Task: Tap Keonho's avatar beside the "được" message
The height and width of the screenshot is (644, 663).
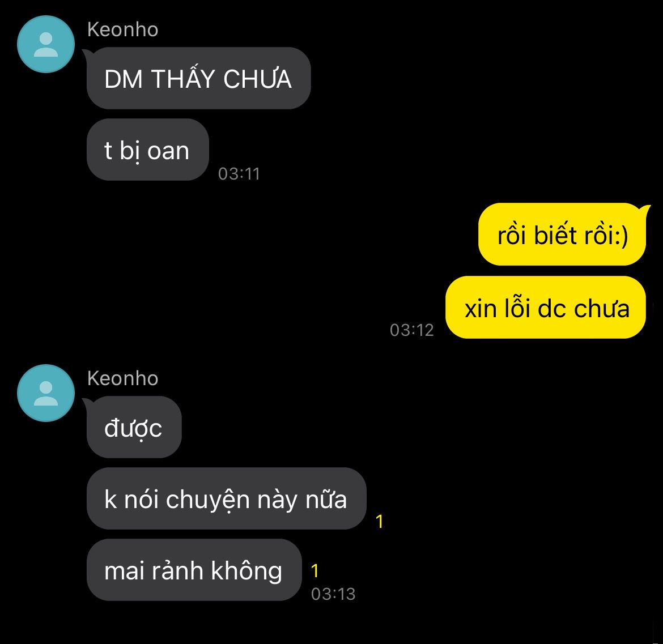Action: 46,393
